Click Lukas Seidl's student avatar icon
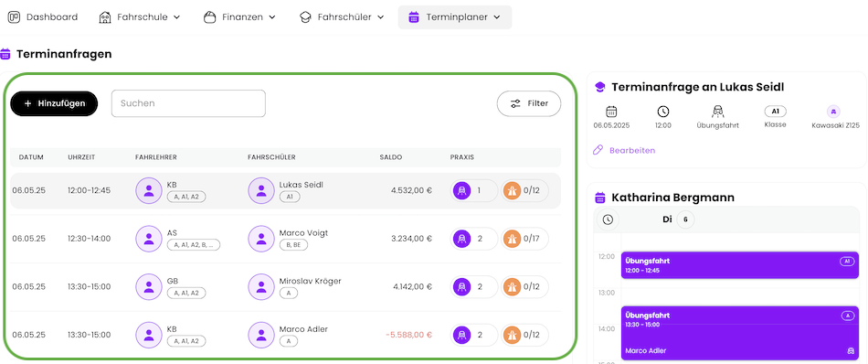The height and width of the screenshot is (364, 868). [261, 190]
